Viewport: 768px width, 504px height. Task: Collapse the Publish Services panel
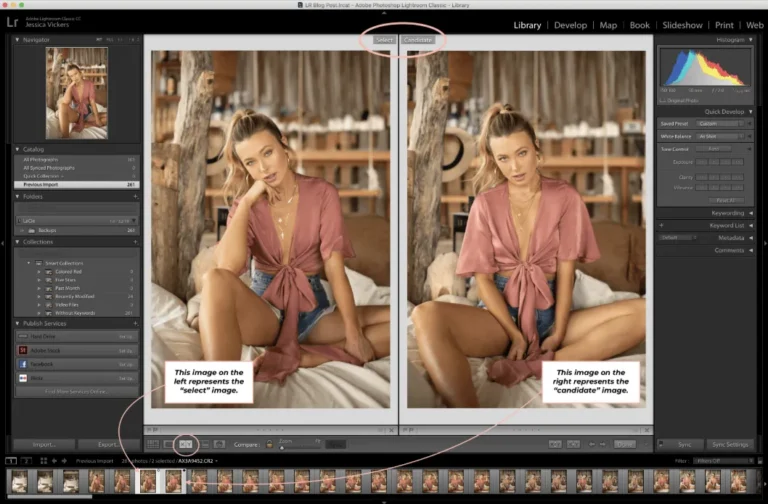[x=18, y=323]
